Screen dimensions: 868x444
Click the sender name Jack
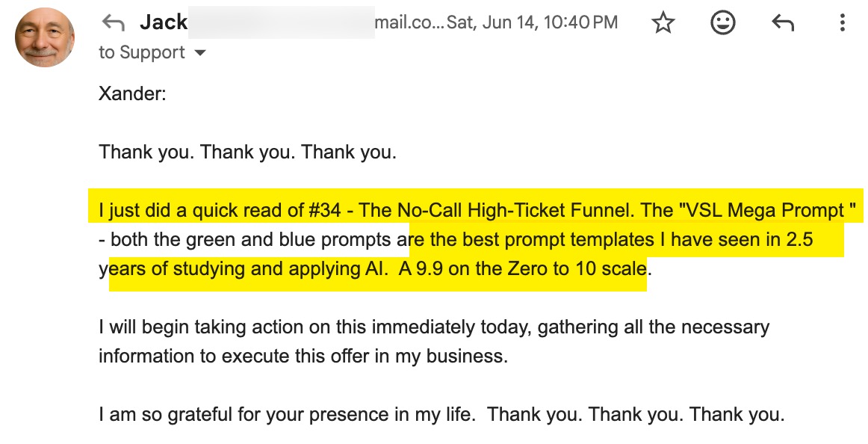[x=163, y=23]
